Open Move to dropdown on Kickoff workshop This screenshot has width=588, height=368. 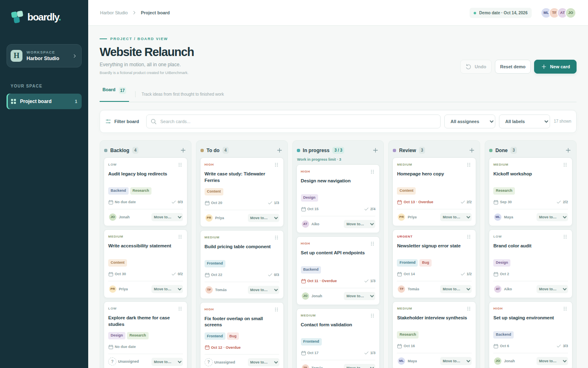click(552, 217)
